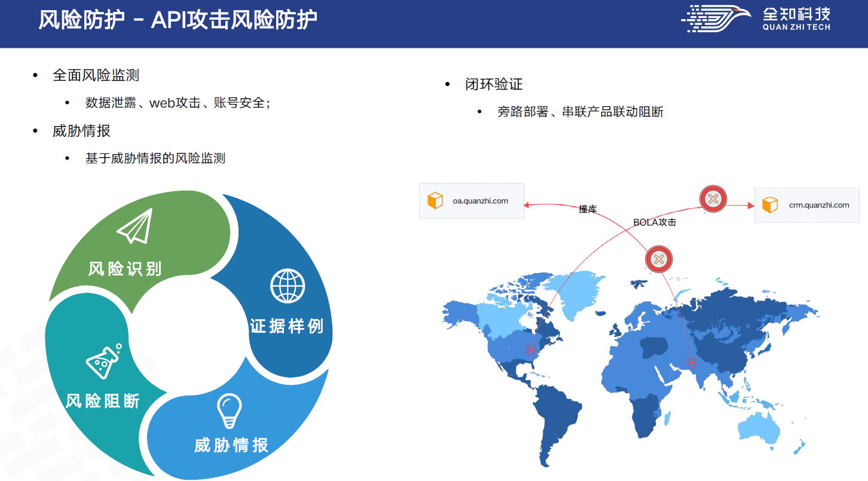Click the red attack source marker in North America
The width and height of the screenshot is (868, 481).
530,350
